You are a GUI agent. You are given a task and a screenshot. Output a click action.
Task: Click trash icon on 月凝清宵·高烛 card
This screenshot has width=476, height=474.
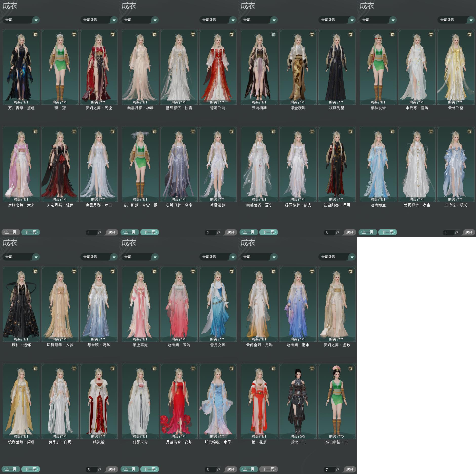(x=193, y=368)
